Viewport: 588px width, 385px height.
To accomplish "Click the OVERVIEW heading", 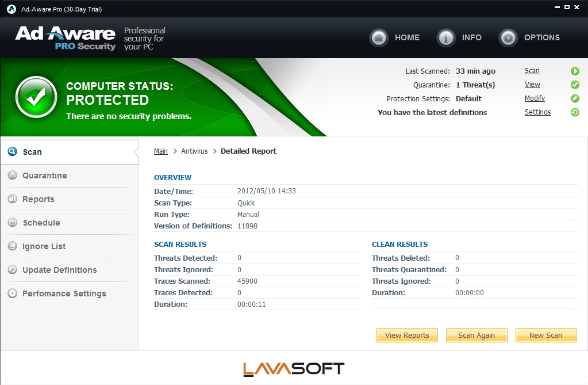I will [x=172, y=177].
